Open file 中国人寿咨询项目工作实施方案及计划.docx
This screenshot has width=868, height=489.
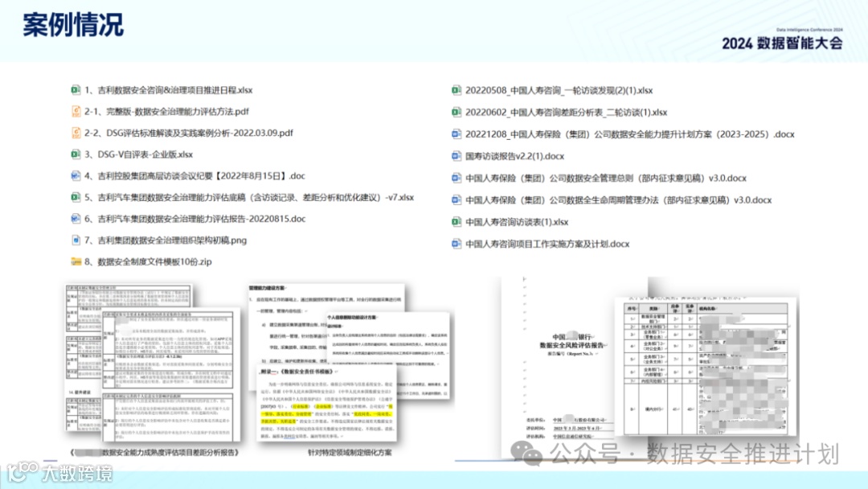[547, 244]
